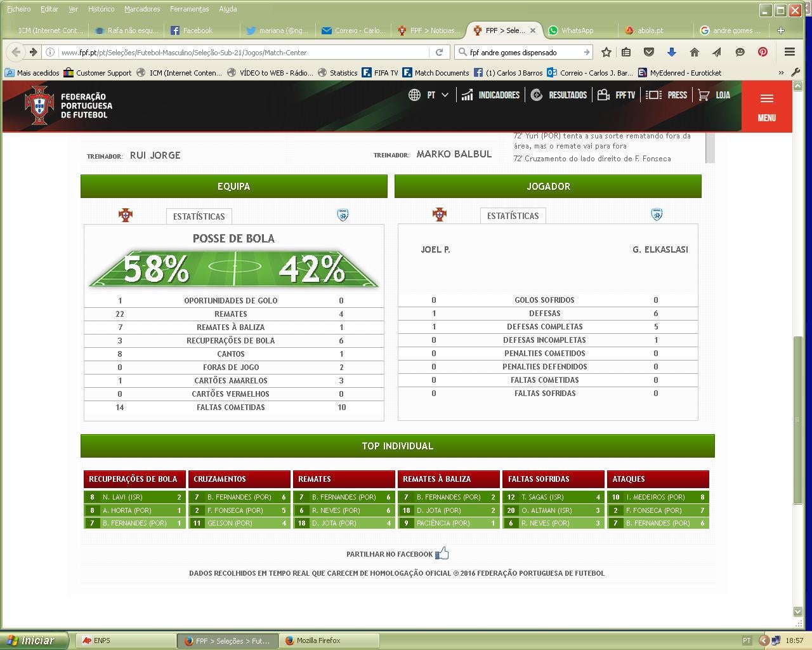This screenshot has width=812, height=650.
Task: Switch to the WhatsApp tab
Action: pos(576,30)
